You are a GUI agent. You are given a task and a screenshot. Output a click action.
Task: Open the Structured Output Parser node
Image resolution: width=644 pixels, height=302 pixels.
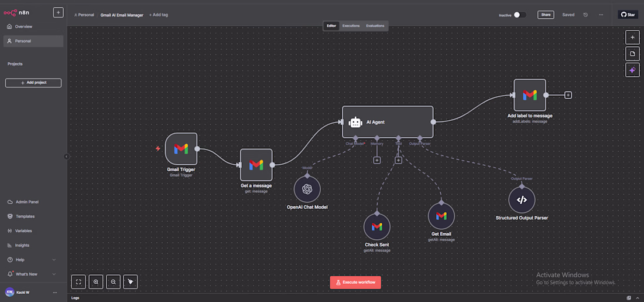point(522,200)
